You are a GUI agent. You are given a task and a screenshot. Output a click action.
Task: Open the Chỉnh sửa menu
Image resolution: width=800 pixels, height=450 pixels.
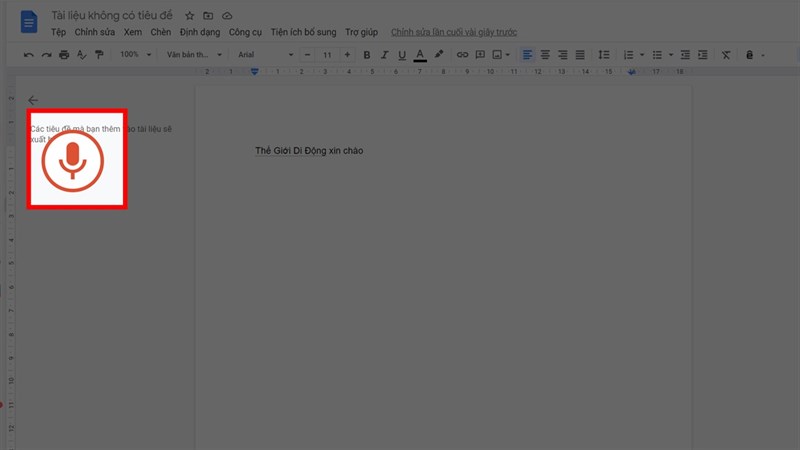[94, 32]
